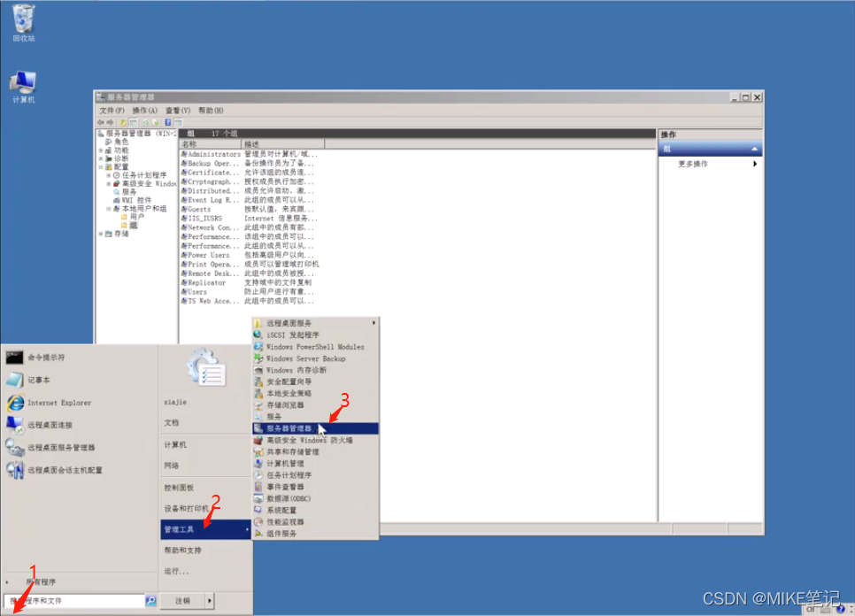This screenshot has width=855, height=616.
Task: Open arrow next to 注销 button
Action: [x=210, y=601]
